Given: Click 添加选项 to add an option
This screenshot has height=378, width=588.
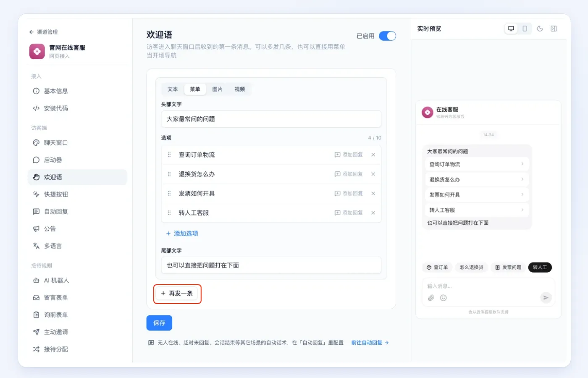Looking at the screenshot, I should tap(182, 234).
